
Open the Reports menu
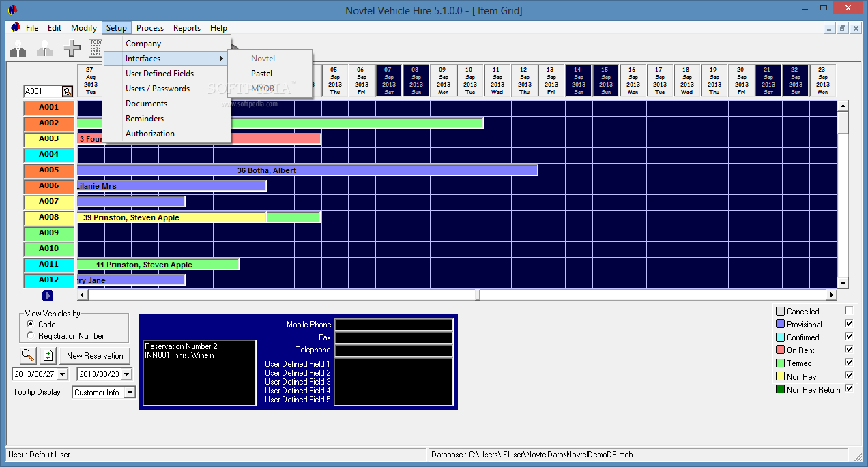coord(187,28)
